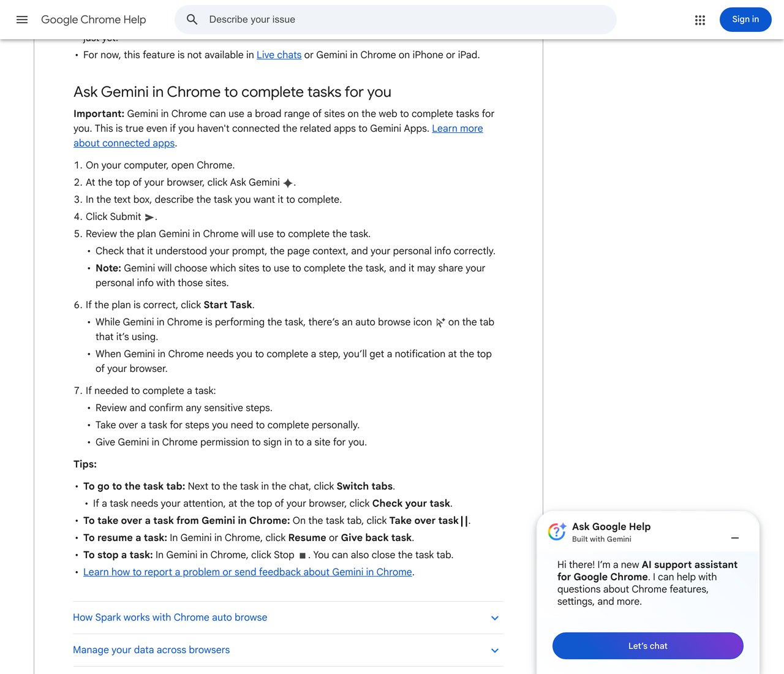Image resolution: width=784 pixels, height=674 pixels.
Task: Click the bold text Start Task
Action: pyautogui.click(x=228, y=305)
